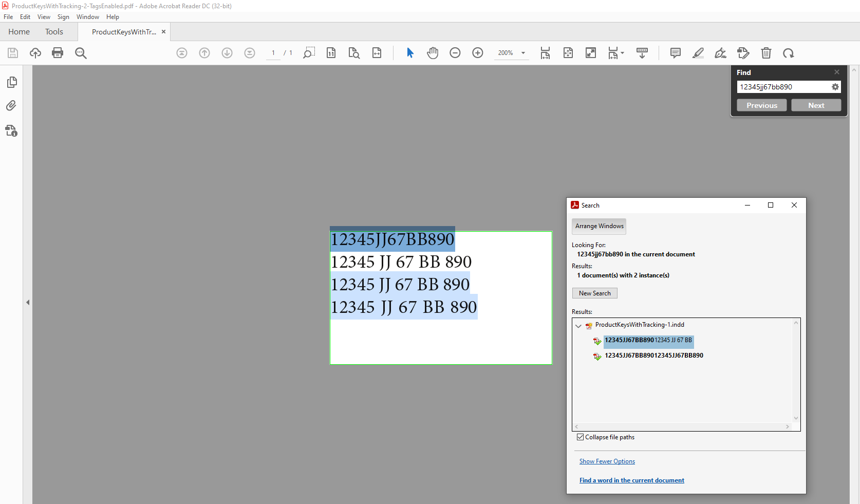Open Find options gear menu
Screen dimensions: 860x504
[x=834, y=87]
